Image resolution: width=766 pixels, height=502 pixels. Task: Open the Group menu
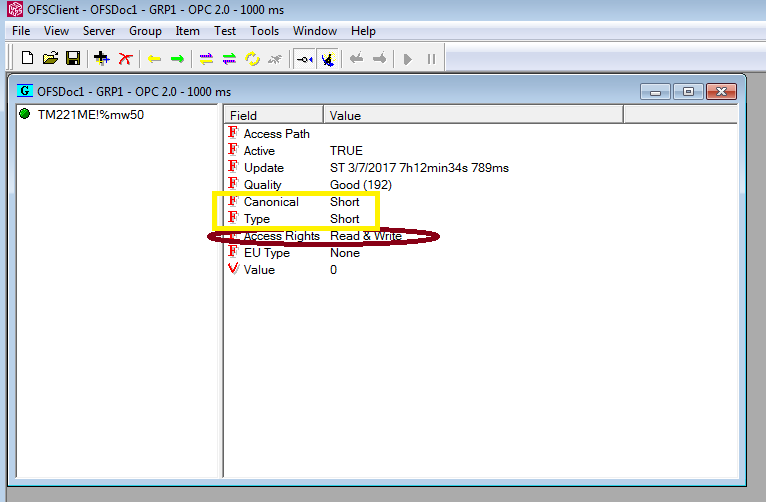(145, 31)
